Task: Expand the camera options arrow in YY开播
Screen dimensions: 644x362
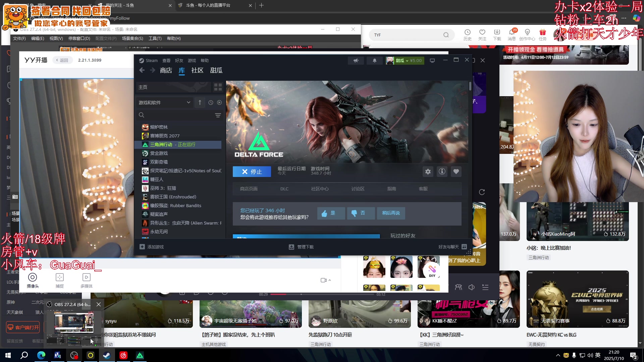Action: pyautogui.click(x=330, y=280)
